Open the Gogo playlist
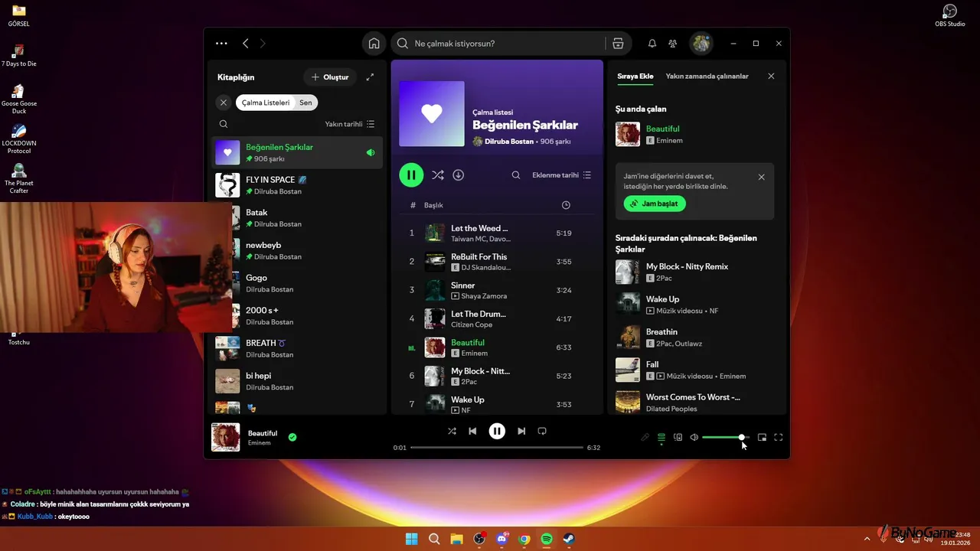Viewport: 980px width, 551px height. point(297,283)
